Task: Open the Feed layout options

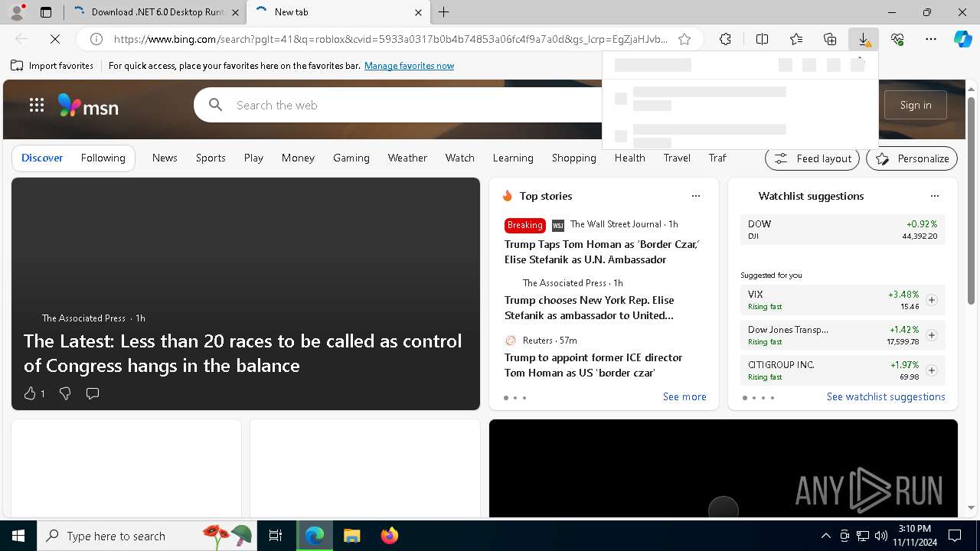Action: click(813, 158)
